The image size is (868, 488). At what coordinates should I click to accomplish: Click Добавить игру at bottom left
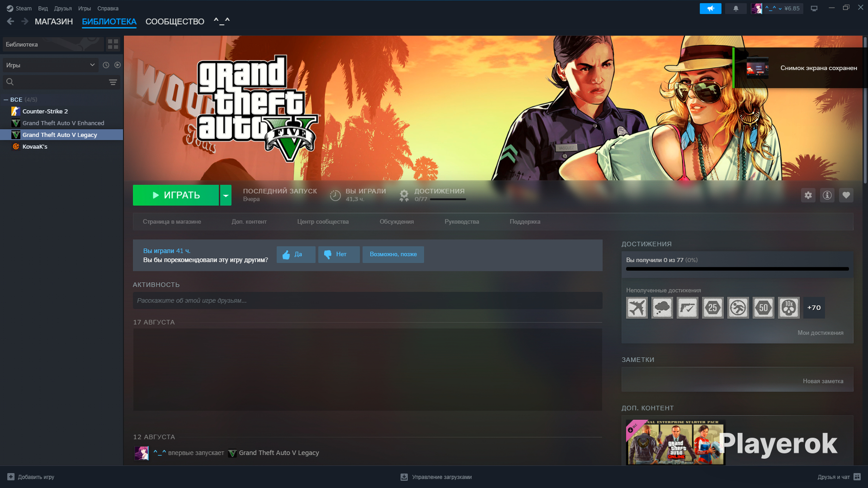click(x=31, y=477)
